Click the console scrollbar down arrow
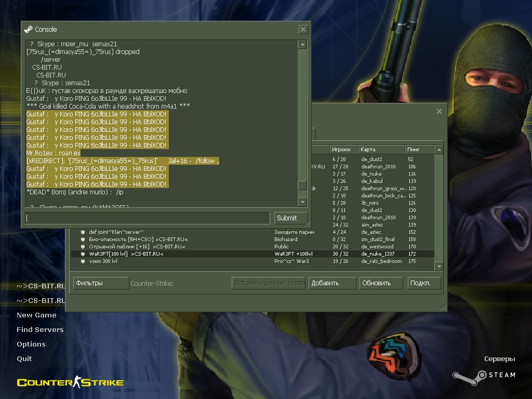The image size is (532, 399). click(302, 202)
